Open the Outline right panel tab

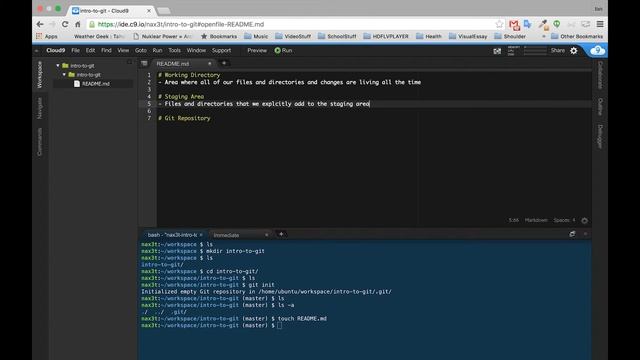click(x=600, y=107)
